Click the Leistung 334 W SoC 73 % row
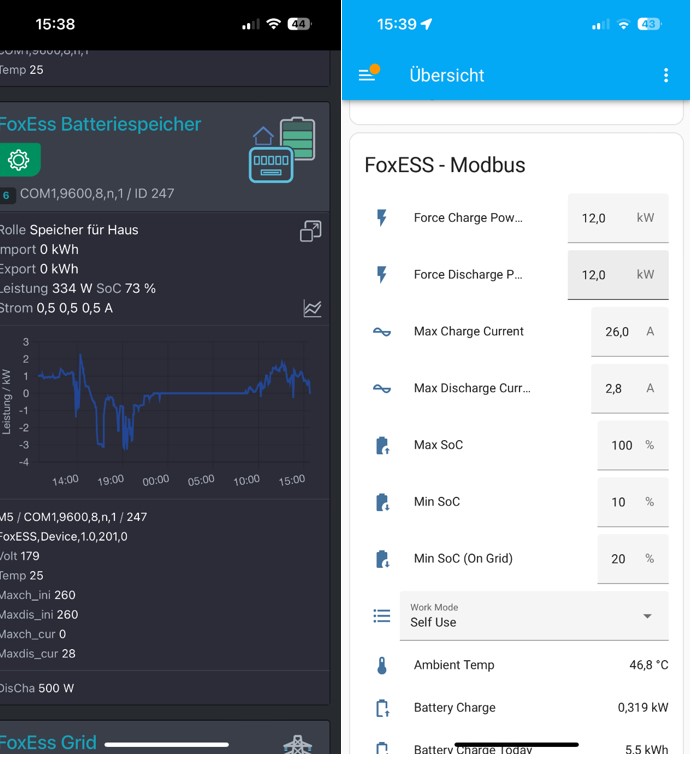 tap(78, 289)
